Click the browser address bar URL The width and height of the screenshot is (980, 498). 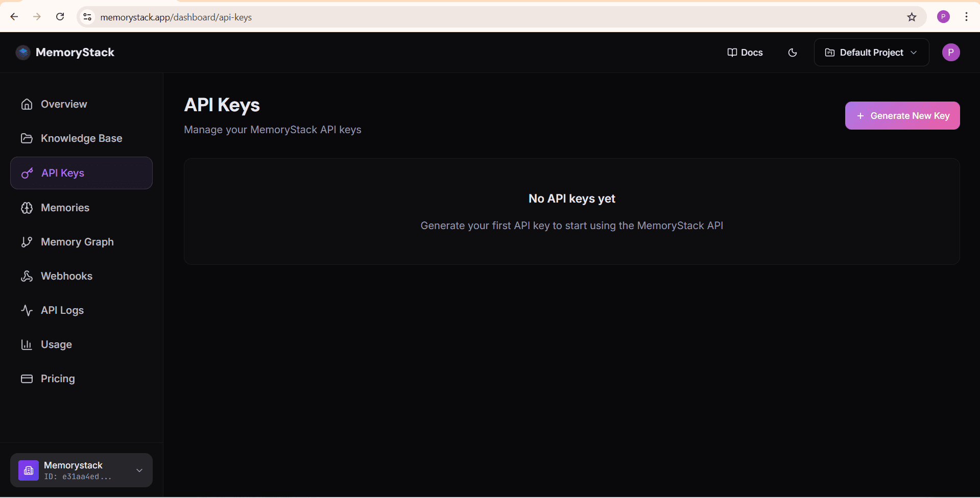point(176,17)
